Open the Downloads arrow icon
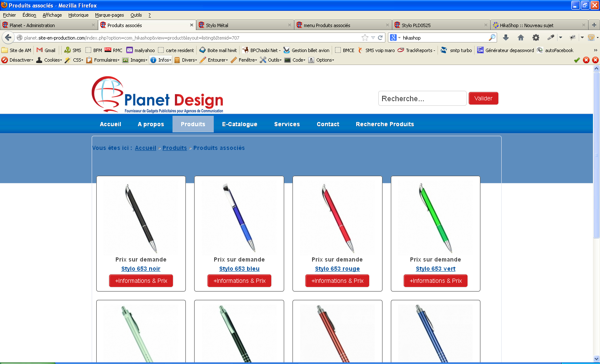Image resolution: width=600 pixels, height=364 pixels. coord(506,37)
